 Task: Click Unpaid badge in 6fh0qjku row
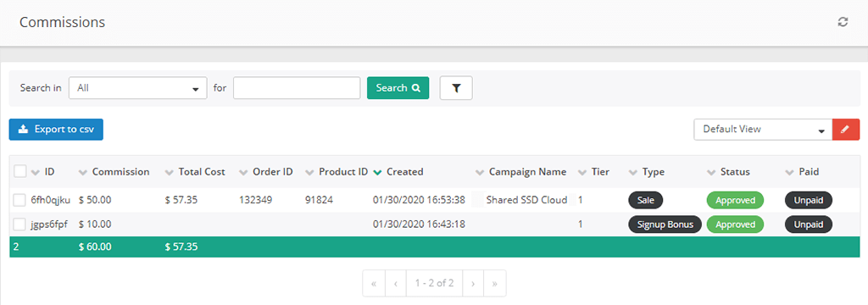[808, 200]
